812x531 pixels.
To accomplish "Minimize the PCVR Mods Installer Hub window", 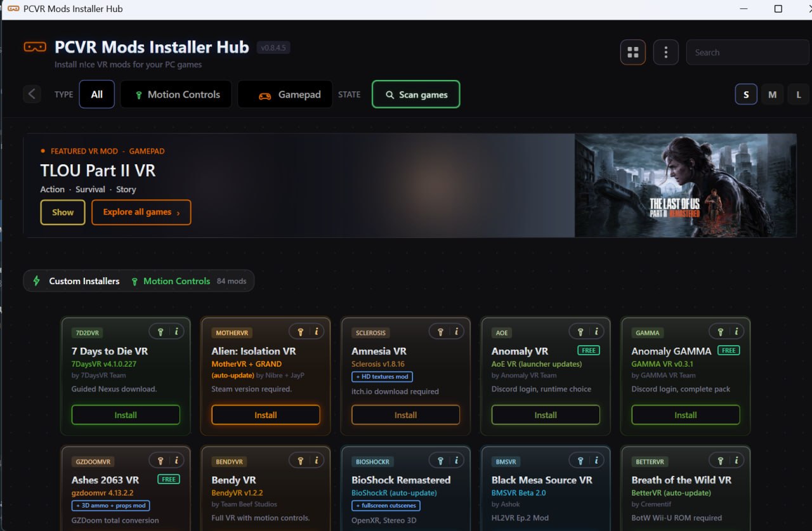I will (745, 9).
